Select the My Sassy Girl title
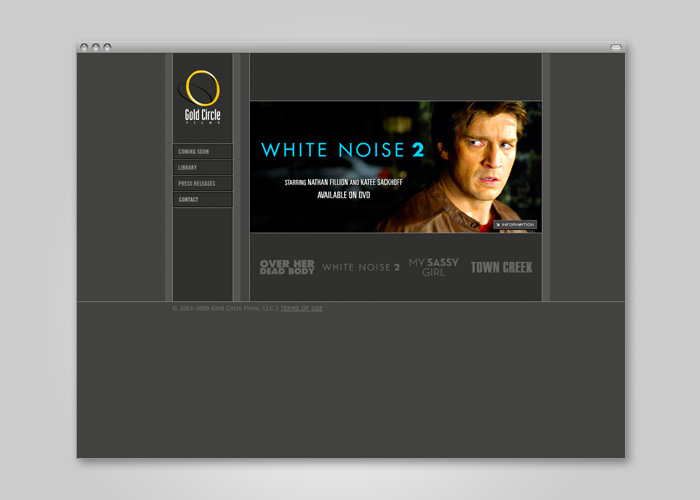Viewport: 700px width, 500px height. pos(434,267)
